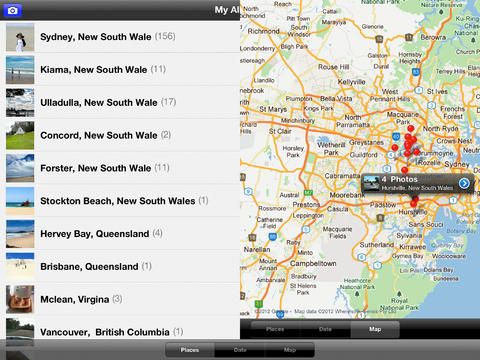This screenshot has height=360, width=480.
Task: Select the Mclean, Virgina thumbnail
Action: 20,299
